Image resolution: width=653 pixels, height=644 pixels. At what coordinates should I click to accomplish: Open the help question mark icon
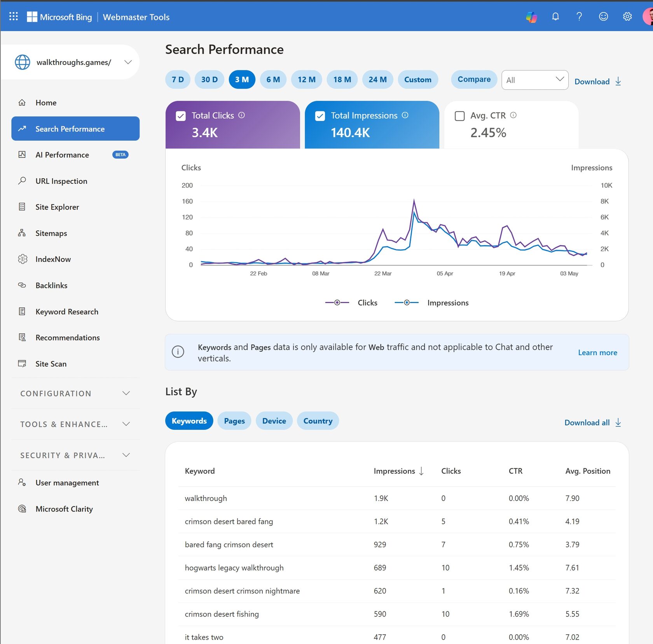[579, 16]
